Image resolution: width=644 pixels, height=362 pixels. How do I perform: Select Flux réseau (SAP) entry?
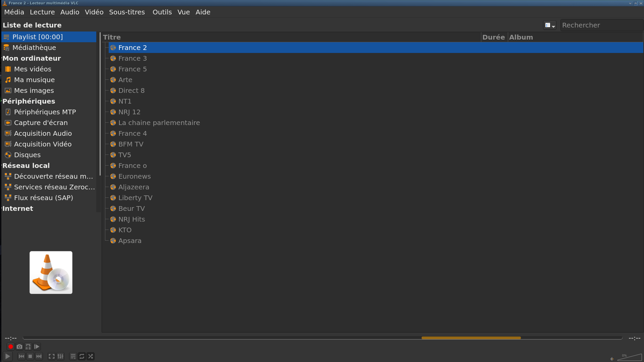pos(49,198)
